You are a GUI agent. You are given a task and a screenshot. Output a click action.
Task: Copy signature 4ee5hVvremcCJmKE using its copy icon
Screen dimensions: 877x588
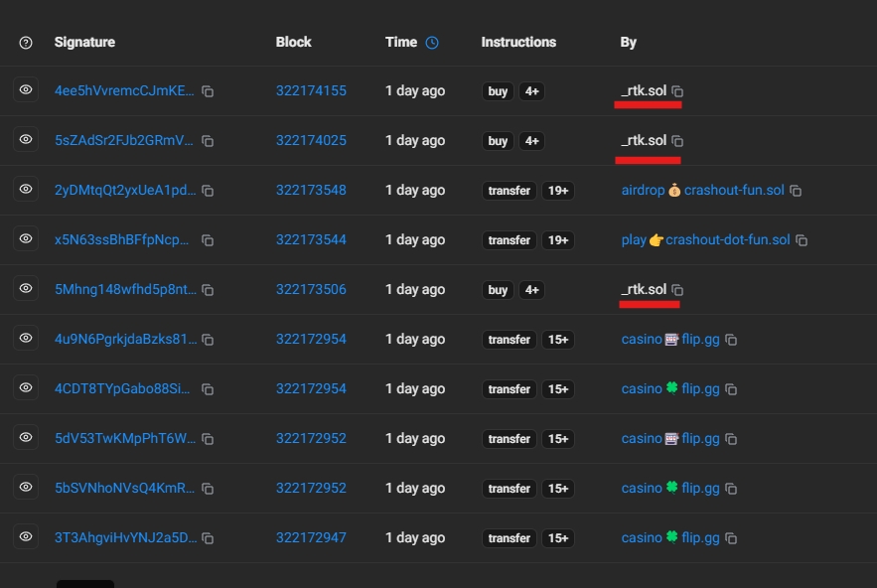208,91
